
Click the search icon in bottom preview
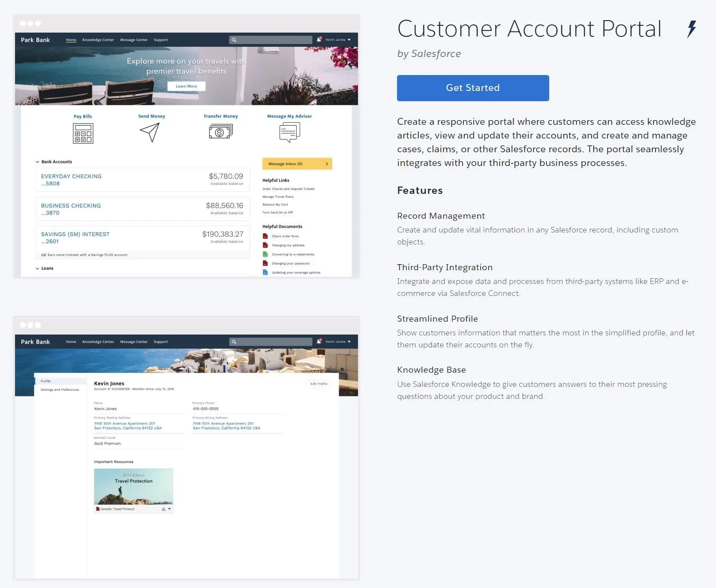coord(234,342)
